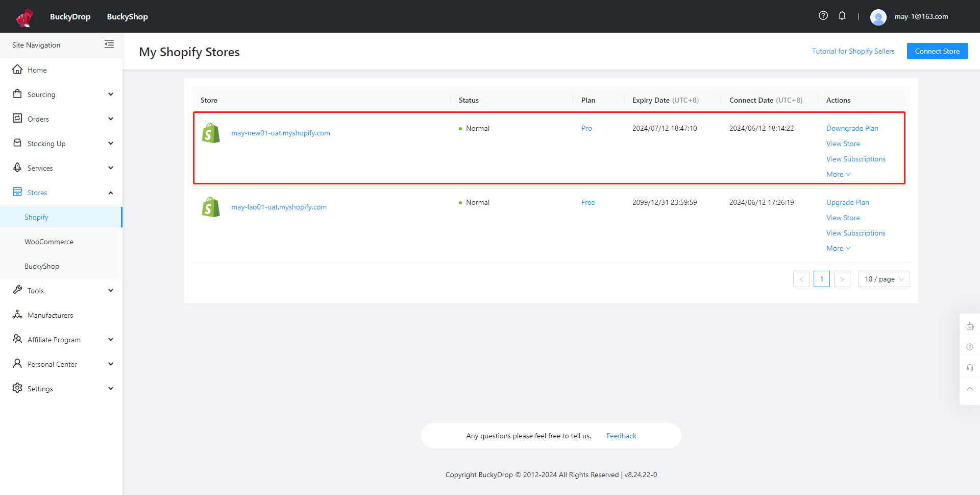This screenshot has height=495, width=980.
Task: Open the robot assistant floating icon
Action: click(x=970, y=326)
